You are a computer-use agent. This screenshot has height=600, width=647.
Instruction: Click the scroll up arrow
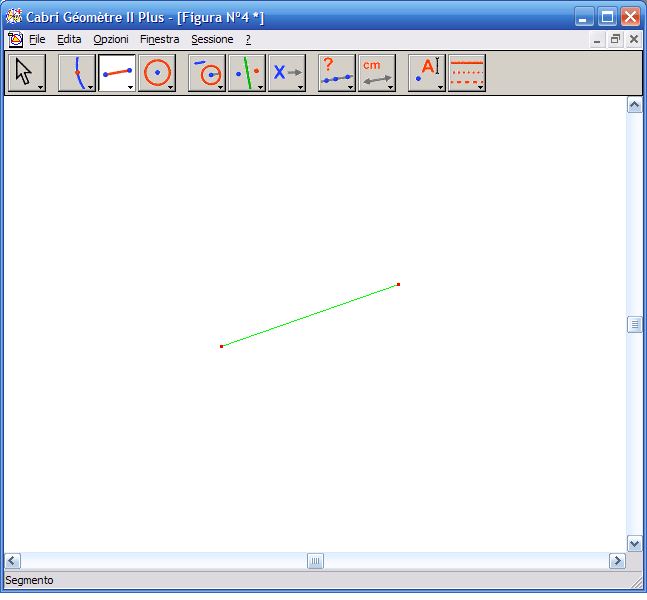coord(634,105)
